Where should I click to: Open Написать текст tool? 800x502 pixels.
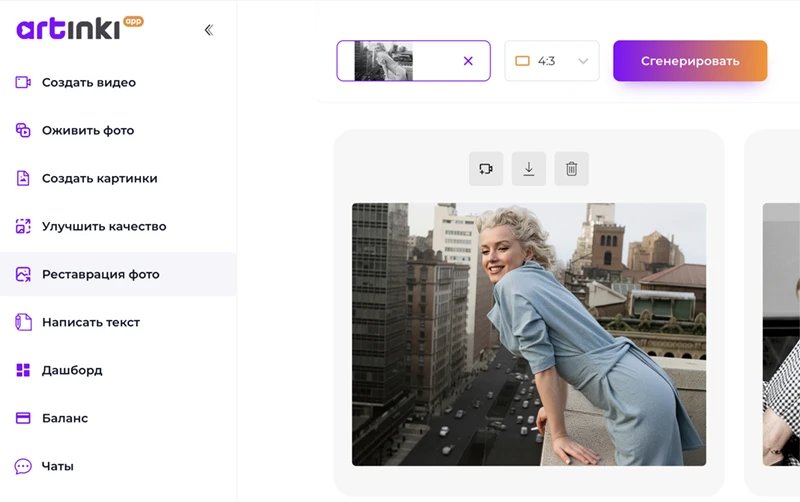[91, 322]
